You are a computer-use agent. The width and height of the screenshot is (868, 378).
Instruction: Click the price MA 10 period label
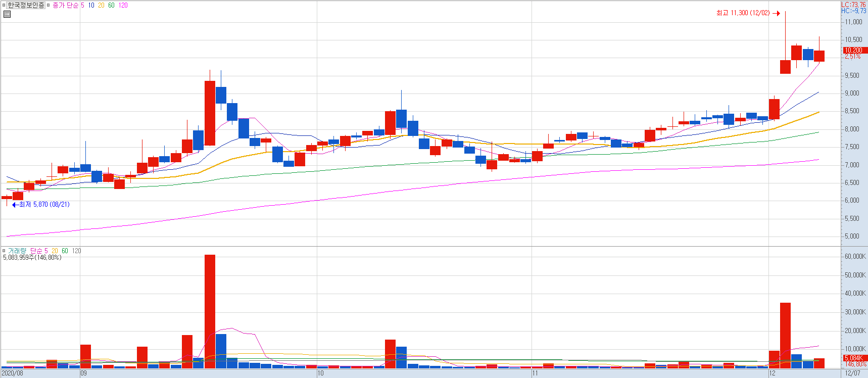point(91,5)
